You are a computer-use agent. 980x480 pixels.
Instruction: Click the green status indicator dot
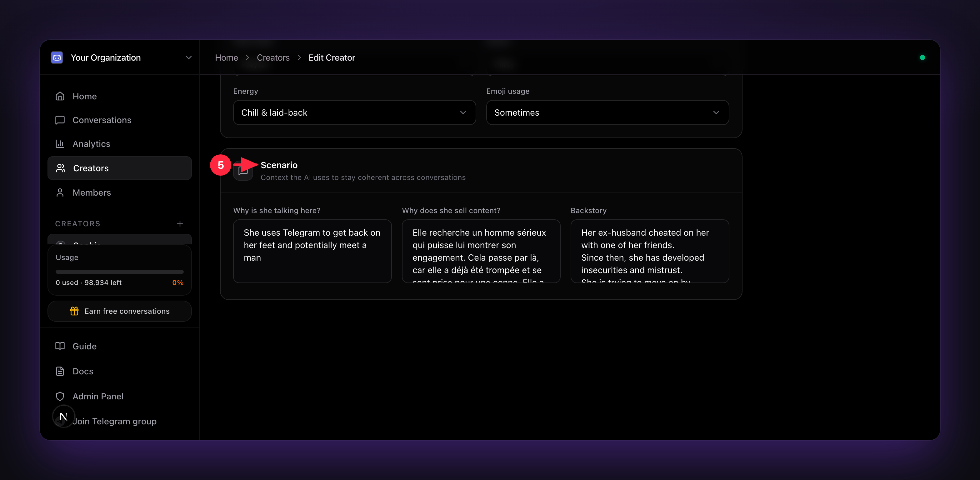point(922,57)
